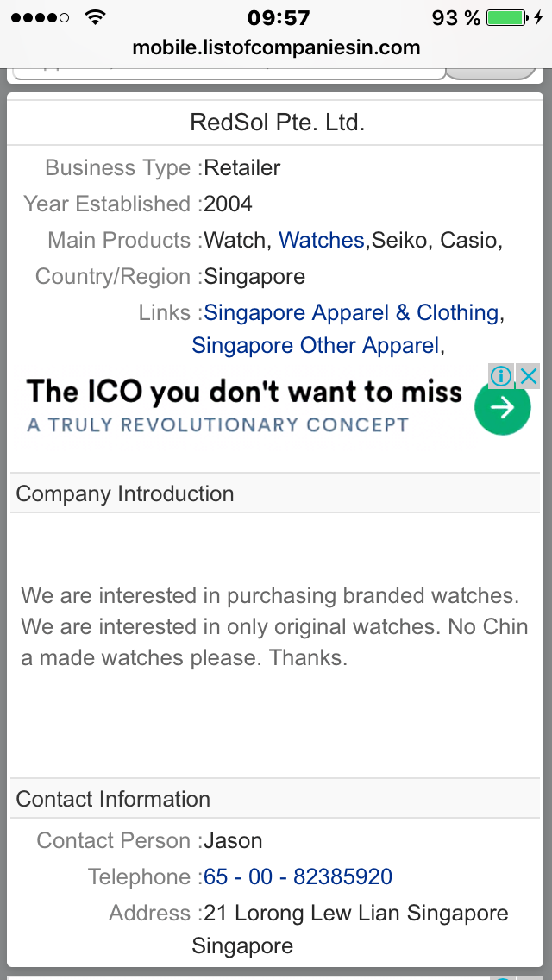Tap the green arrow ad button

(502, 407)
